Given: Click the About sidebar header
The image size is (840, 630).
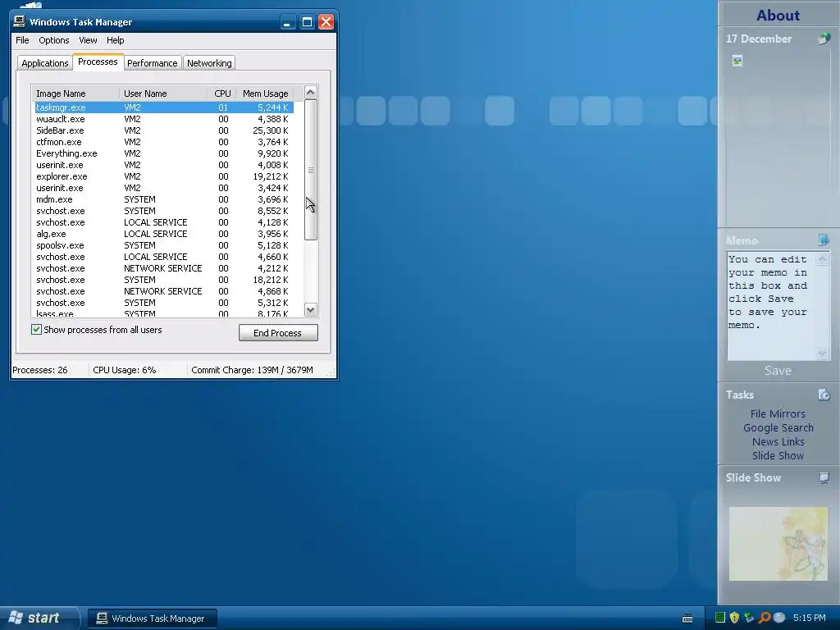Looking at the screenshot, I should (x=778, y=15).
